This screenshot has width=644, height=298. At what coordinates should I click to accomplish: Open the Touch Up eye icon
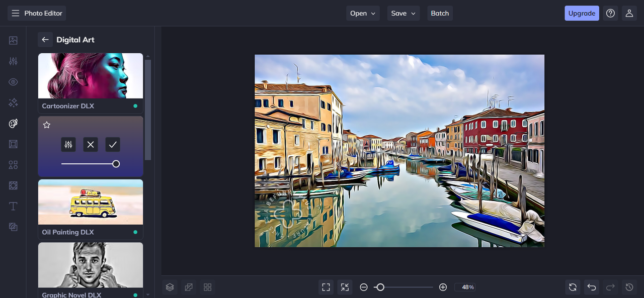[13, 82]
